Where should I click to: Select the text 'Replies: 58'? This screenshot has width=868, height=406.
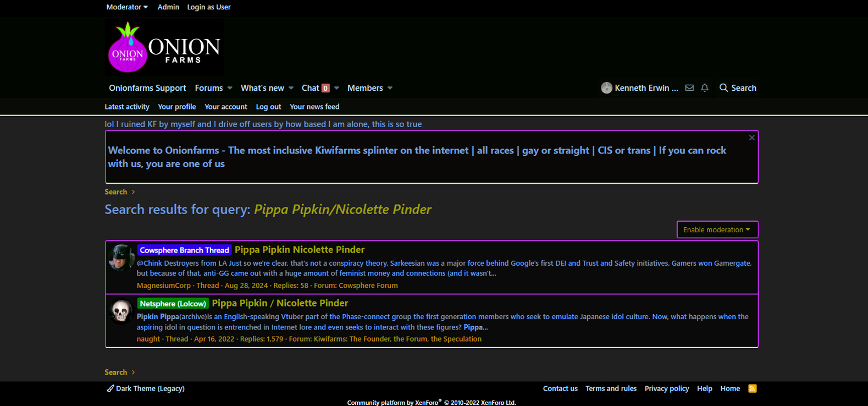(291, 286)
